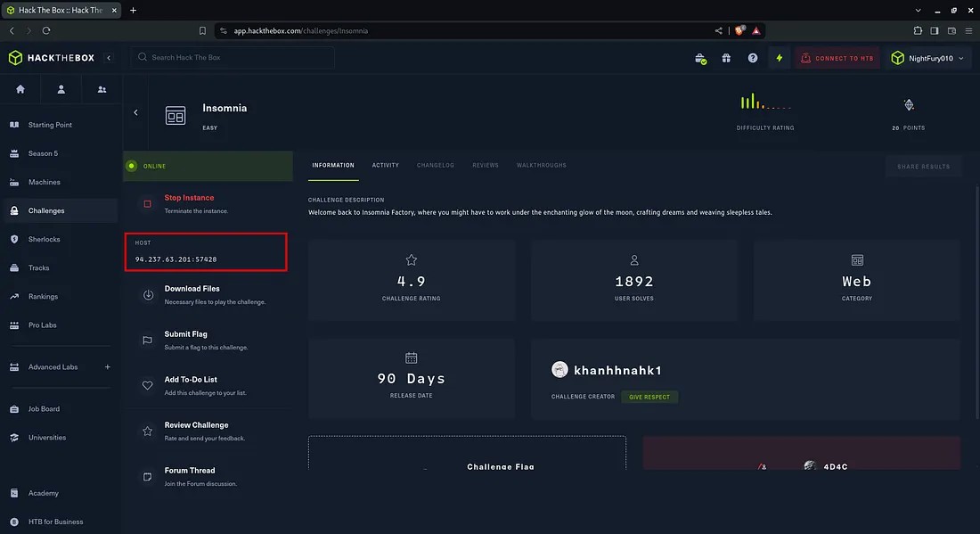Click the green lightning bolt icon
Image resolution: width=980 pixels, height=534 pixels.
[780, 58]
